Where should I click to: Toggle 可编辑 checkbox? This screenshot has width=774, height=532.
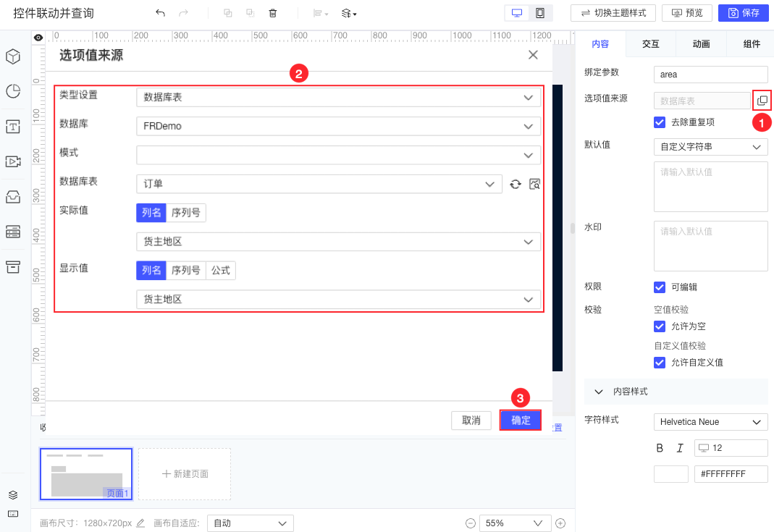(660, 287)
